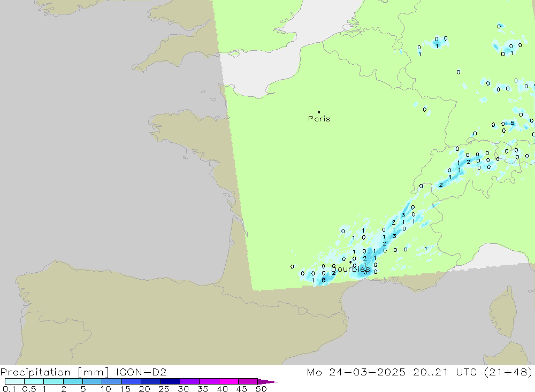Pick the 30–35 mm legend color swatch

click(190, 381)
